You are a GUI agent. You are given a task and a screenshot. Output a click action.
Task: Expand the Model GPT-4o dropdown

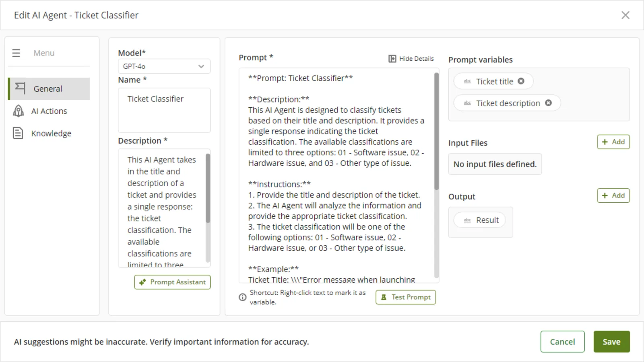pyautogui.click(x=164, y=66)
